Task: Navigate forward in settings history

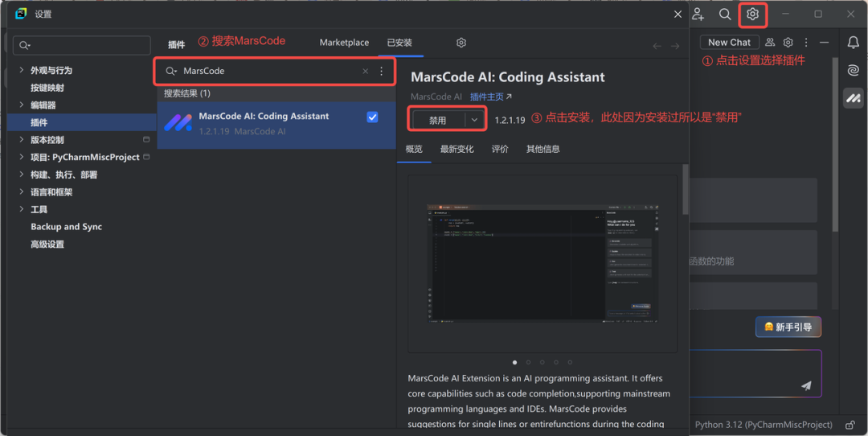Action: 675,46
